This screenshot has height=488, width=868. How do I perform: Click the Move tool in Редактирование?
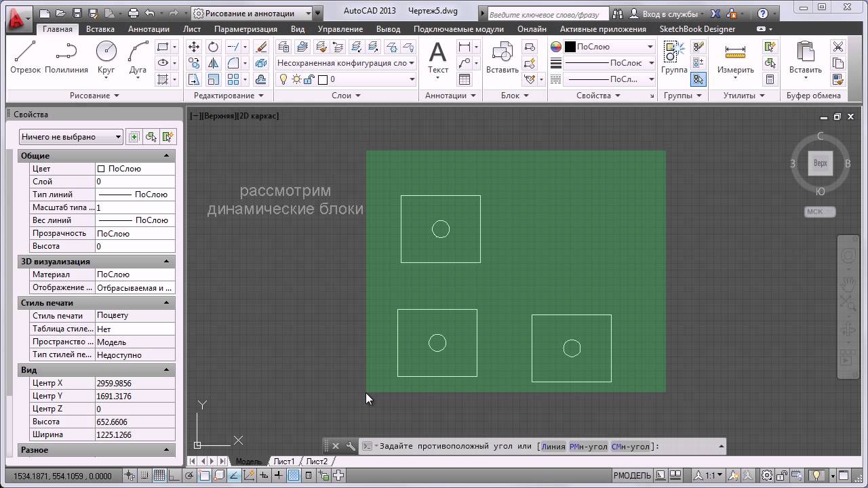(194, 47)
